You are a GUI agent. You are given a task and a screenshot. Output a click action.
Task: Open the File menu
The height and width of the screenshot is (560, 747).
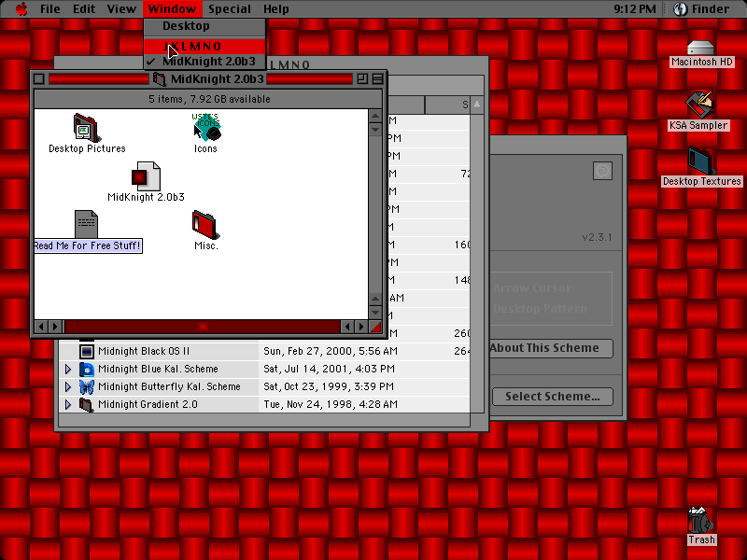[x=50, y=8]
